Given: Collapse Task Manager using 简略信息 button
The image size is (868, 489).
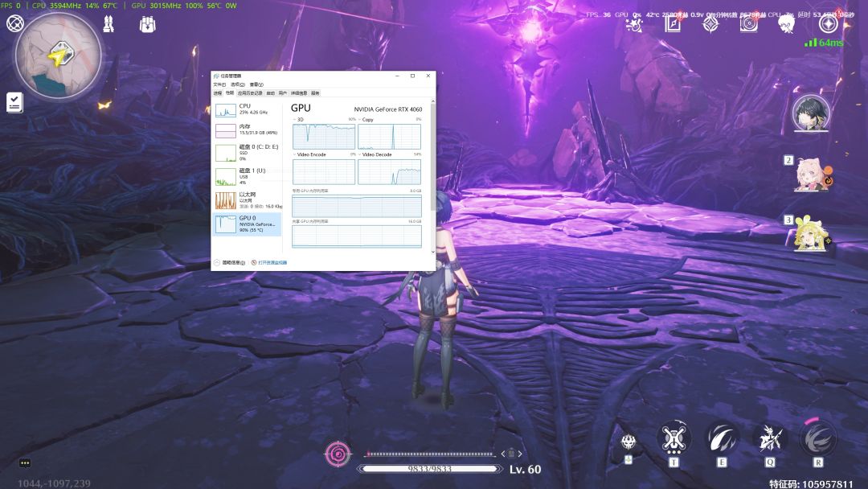Looking at the screenshot, I should coord(230,262).
